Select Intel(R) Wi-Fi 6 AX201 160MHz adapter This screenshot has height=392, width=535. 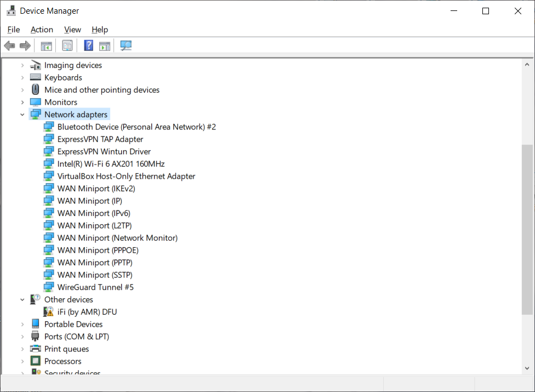pos(111,164)
